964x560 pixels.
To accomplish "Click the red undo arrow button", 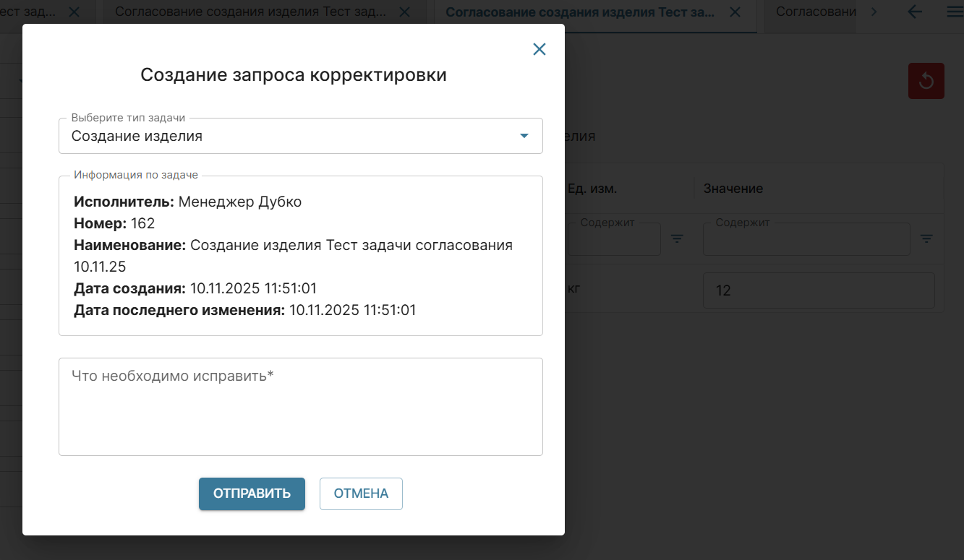I will coord(926,81).
